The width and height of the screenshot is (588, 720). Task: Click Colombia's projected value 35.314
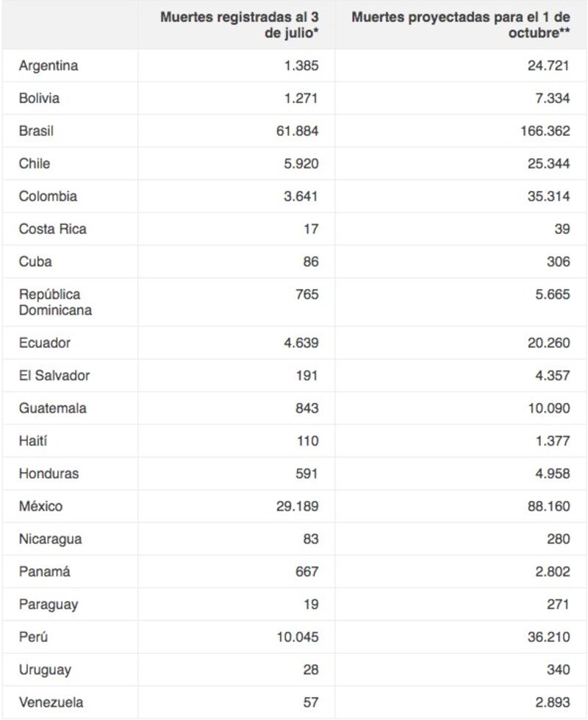[548, 196]
